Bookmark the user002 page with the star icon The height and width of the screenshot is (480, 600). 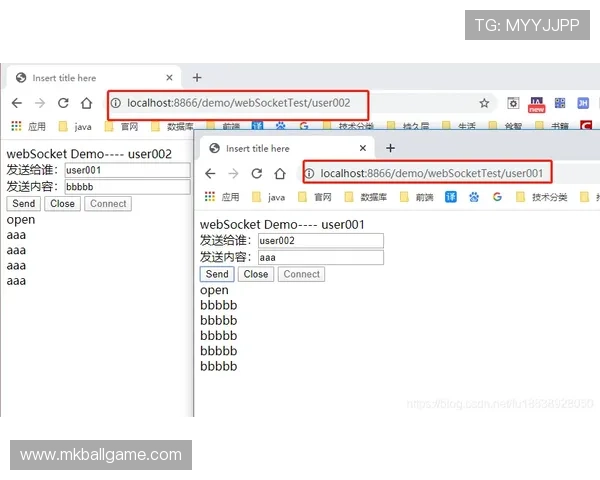click(x=484, y=103)
